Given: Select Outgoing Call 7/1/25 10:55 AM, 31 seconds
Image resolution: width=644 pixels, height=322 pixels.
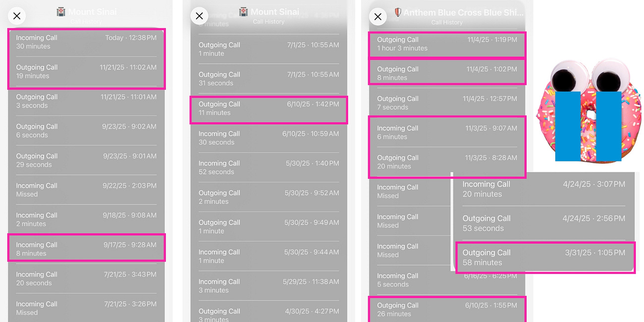Looking at the screenshot, I should coord(269,79).
